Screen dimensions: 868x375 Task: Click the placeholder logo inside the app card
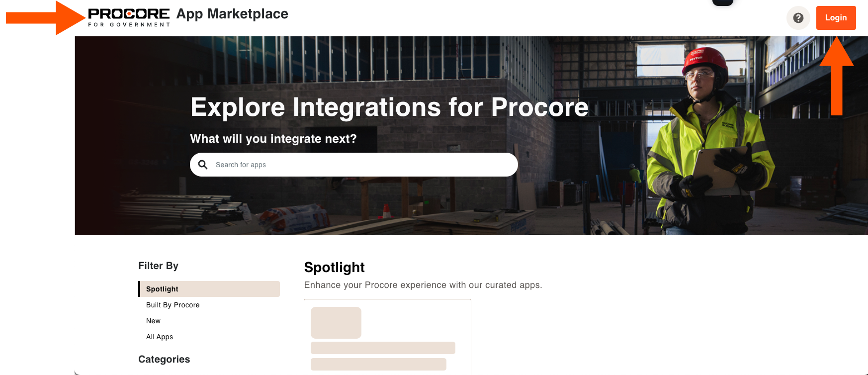click(336, 323)
